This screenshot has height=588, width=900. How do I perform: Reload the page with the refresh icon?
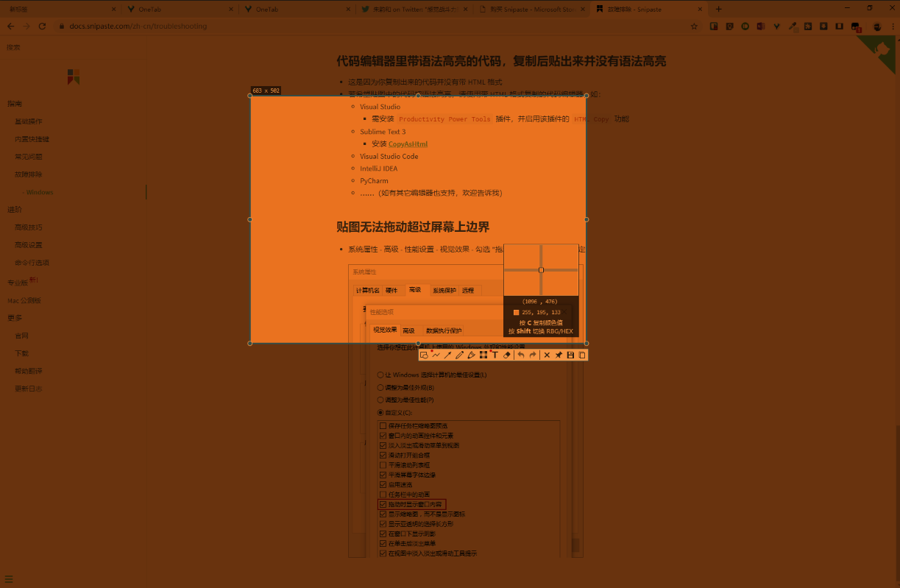click(x=43, y=26)
